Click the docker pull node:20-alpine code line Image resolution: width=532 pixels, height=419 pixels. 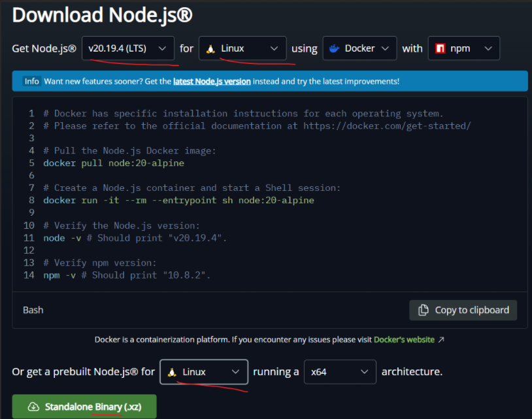(x=114, y=163)
